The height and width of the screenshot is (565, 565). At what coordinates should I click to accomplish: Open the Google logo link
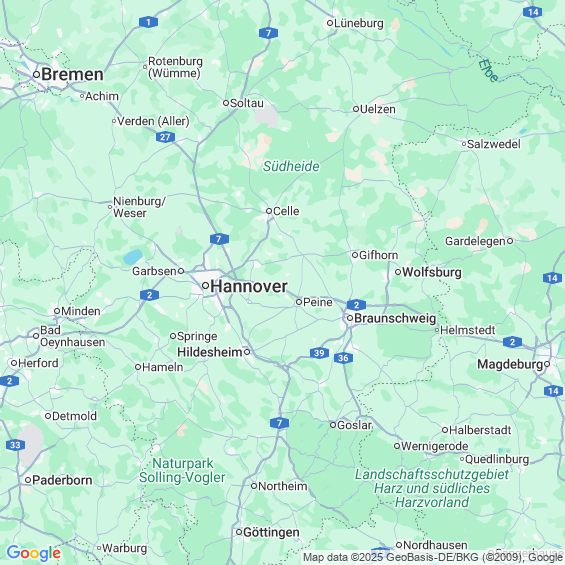coord(34,553)
